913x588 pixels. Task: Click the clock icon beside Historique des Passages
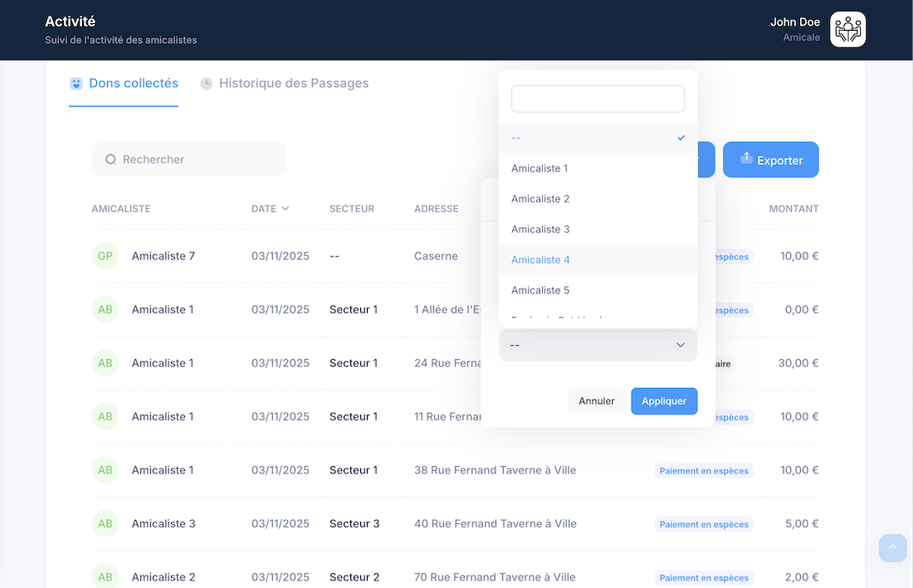pos(207,83)
